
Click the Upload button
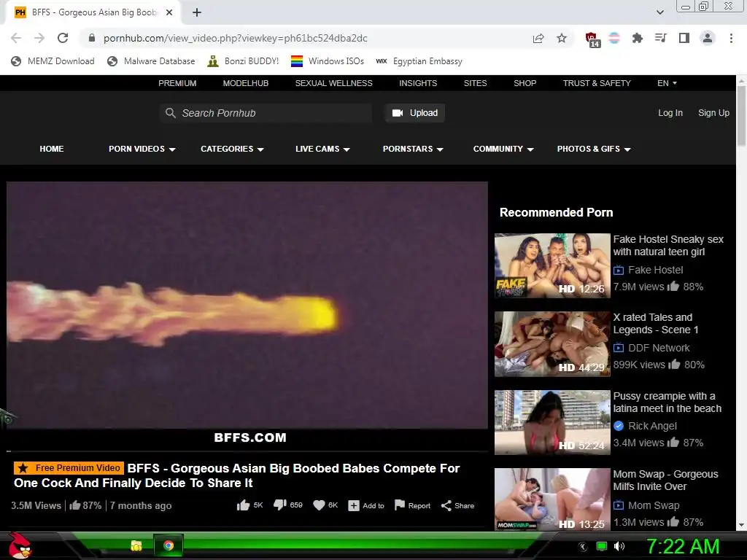[414, 113]
